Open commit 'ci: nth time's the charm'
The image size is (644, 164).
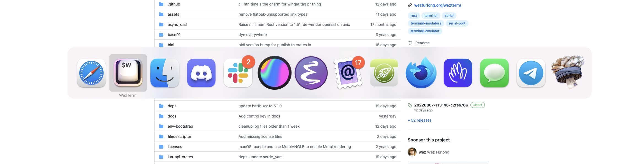pos(280,4)
